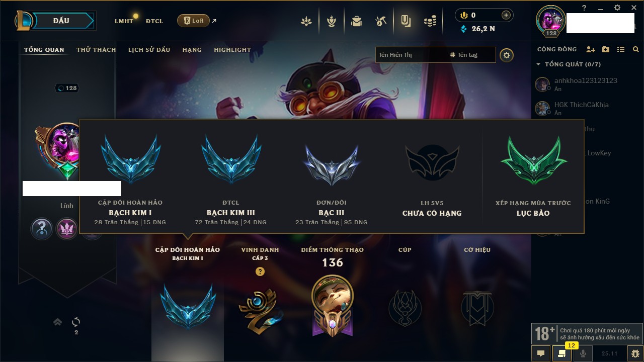This screenshot has height=362, width=644.
Task: Switch to the LỊCH SỬ ĐẤU tab
Action: click(x=149, y=50)
